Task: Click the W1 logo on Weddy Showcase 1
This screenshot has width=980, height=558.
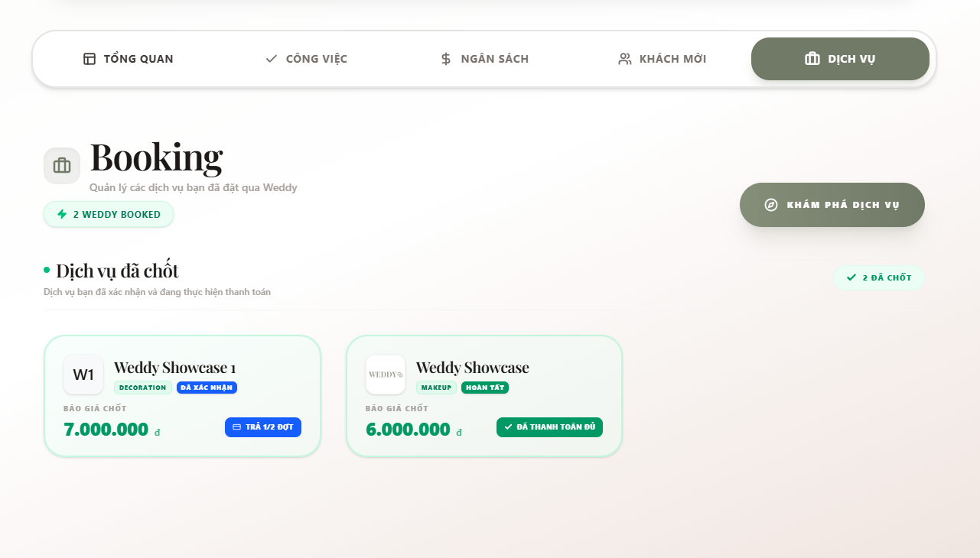Action: 83,375
